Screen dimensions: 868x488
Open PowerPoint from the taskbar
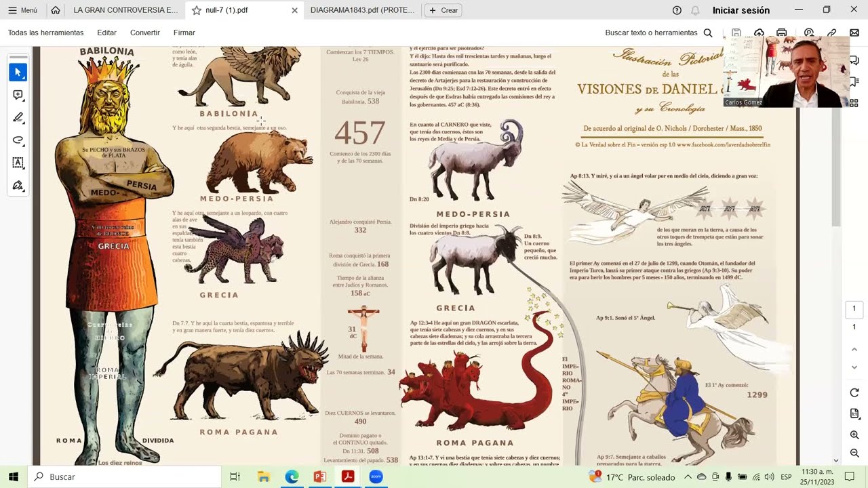pyautogui.click(x=320, y=476)
